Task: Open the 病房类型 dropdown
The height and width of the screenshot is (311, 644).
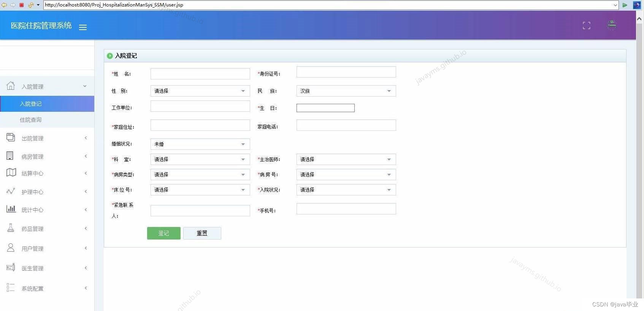Action: coord(200,175)
